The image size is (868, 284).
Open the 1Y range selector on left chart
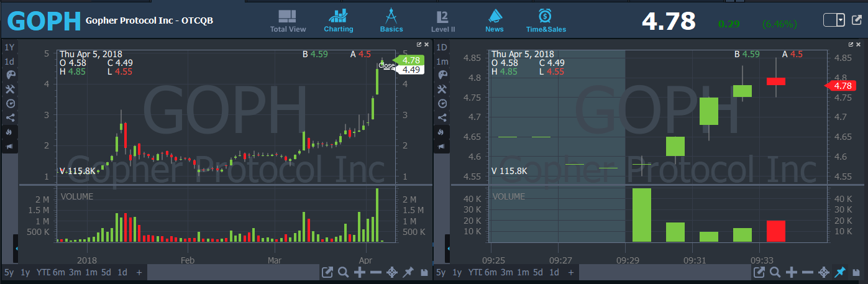pos(9,47)
